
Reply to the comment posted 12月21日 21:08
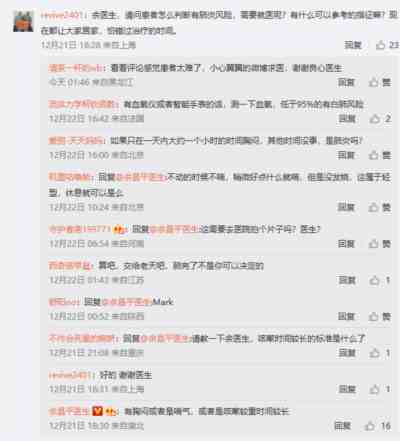click(x=347, y=353)
